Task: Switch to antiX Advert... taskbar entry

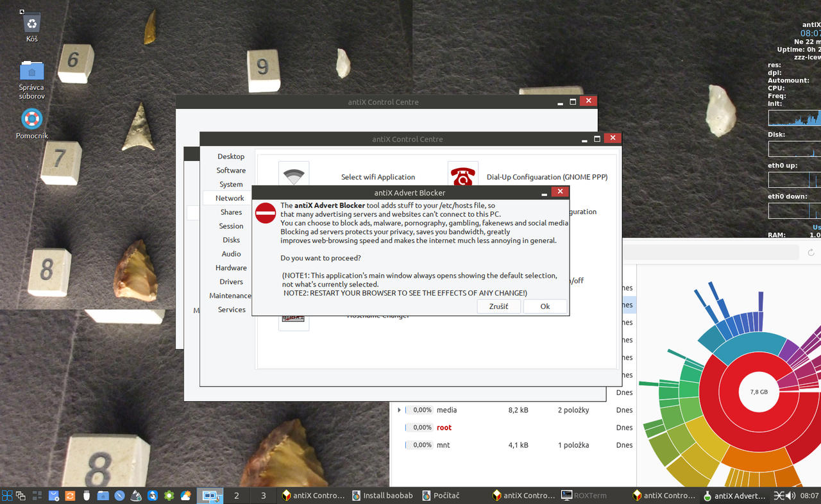Action: click(x=734, y=496)
